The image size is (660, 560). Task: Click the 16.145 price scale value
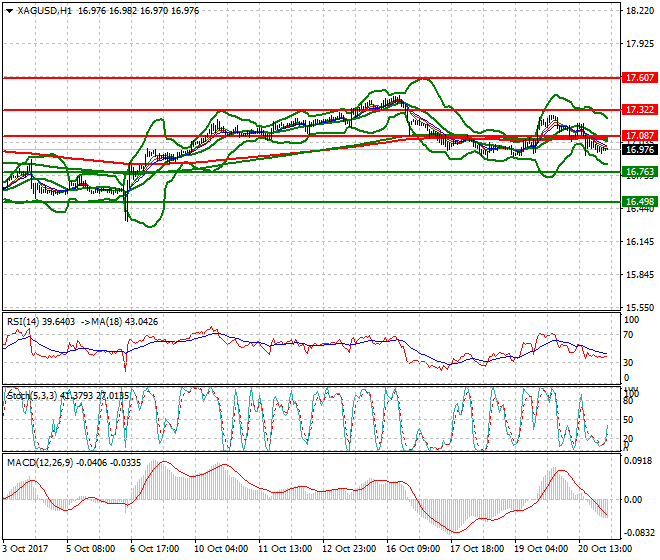point(640,242)
